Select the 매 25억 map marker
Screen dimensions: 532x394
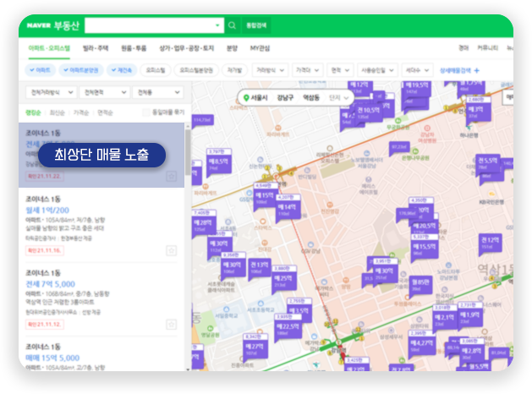coord(284,279)
